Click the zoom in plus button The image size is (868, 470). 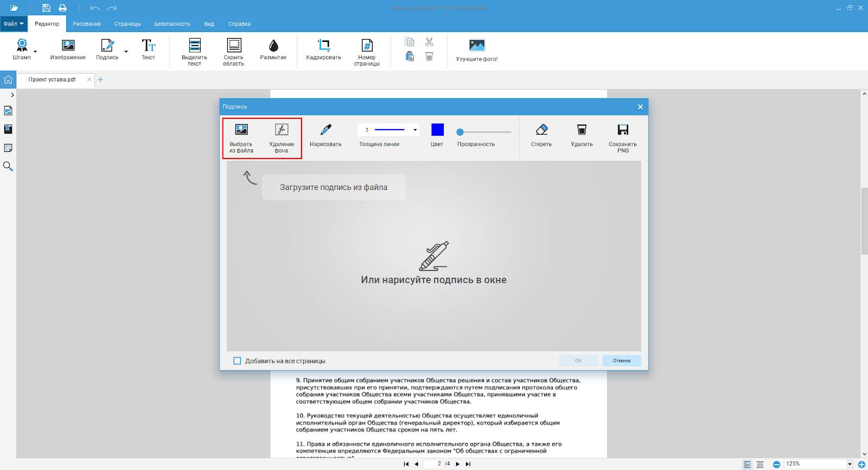pos(861,465)
